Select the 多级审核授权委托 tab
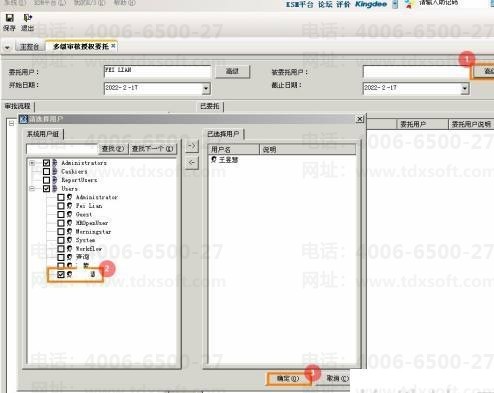The image size is (494, 393). (x=81, y=47)
